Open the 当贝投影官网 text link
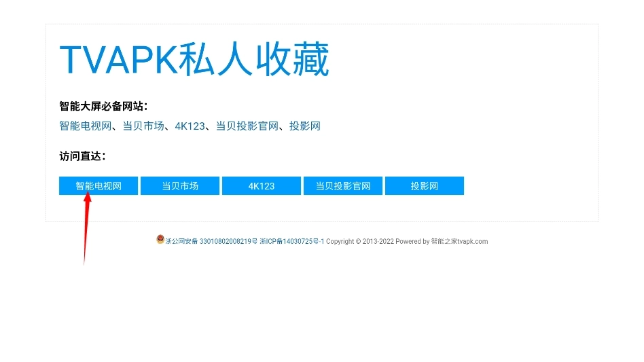This screenshot has width=644, height=362. click(247, 126)
